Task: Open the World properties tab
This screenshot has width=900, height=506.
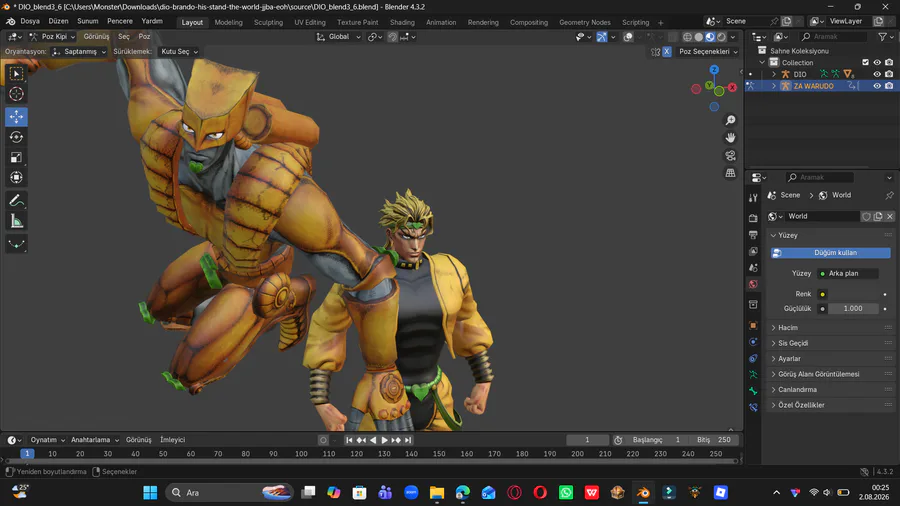Action: coord(753,285)
